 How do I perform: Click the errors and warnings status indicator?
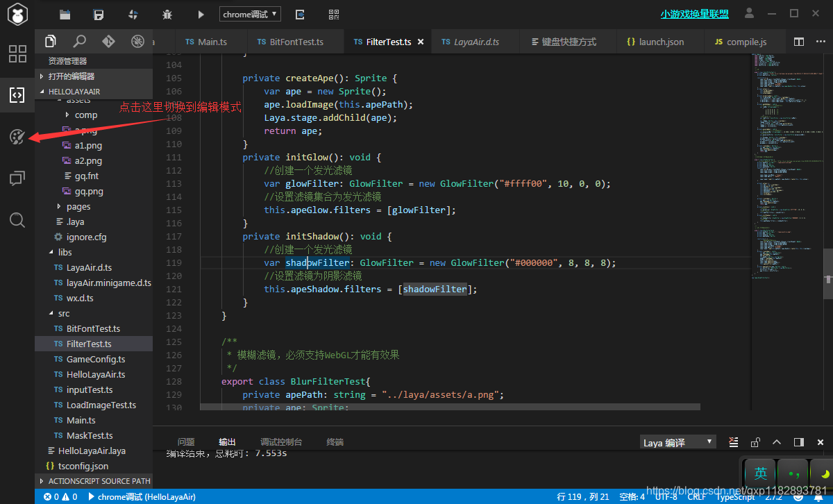(x=60, y=496)
